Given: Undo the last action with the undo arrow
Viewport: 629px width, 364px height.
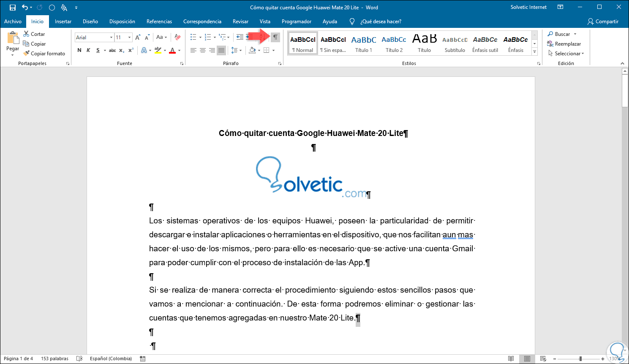Looking at the screenshot, I should coord(25,8).
